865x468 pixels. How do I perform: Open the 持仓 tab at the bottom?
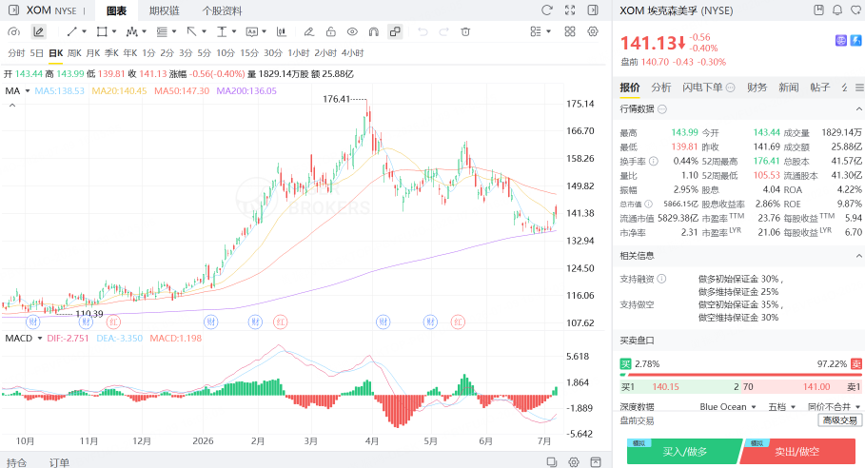pyautogui.click(x=17, y=462)
